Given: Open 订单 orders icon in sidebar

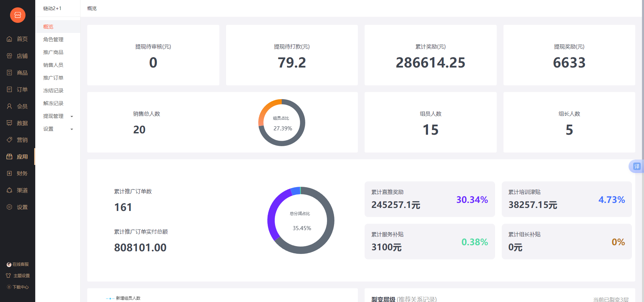Looking at the screenshot, I should (9, 89).
